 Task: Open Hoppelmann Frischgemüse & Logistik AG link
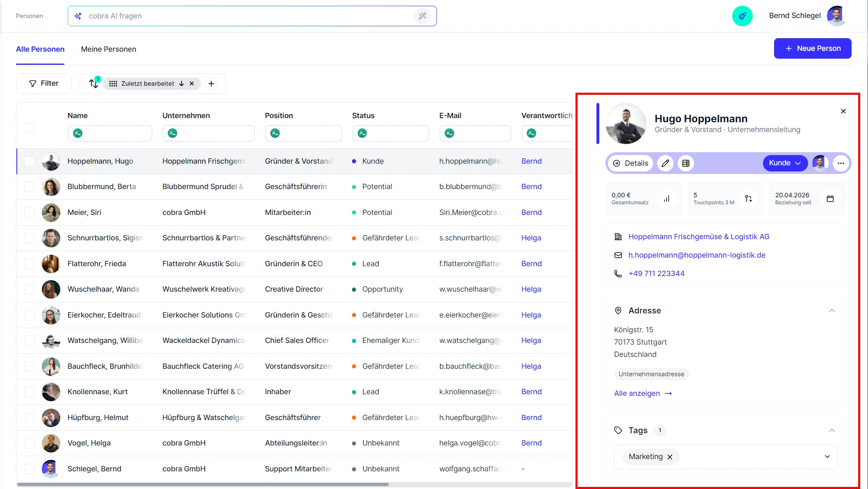[699, 237]
